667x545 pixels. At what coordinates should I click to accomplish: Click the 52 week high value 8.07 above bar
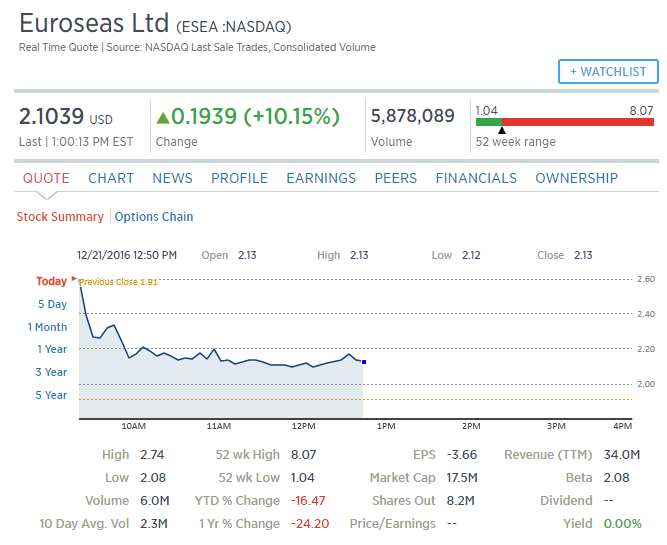tap(641, 111)
